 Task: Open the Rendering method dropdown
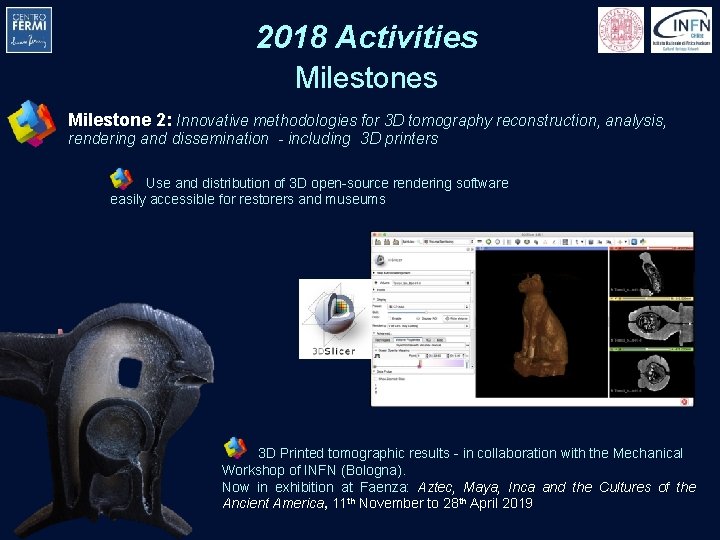428,326
